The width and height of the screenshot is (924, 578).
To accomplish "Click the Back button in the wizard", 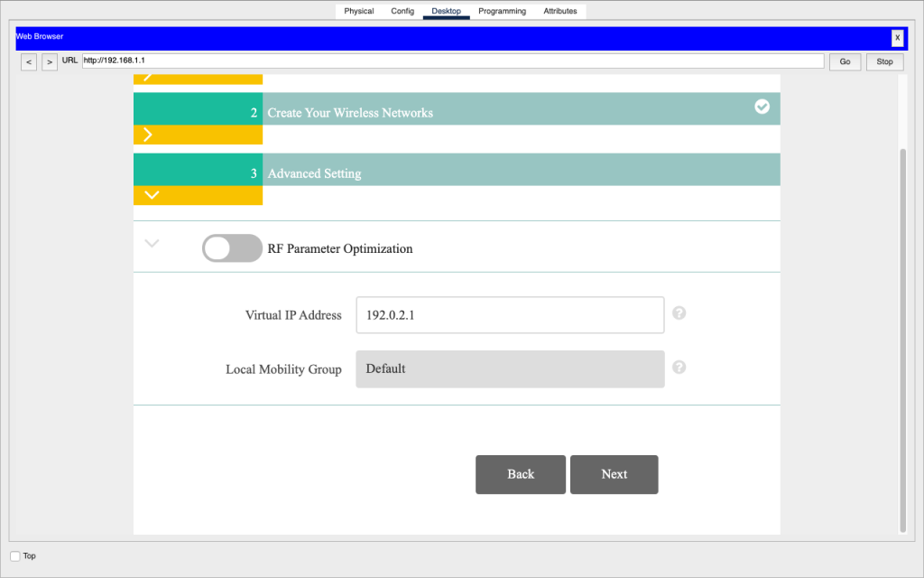I will [521, 474].
